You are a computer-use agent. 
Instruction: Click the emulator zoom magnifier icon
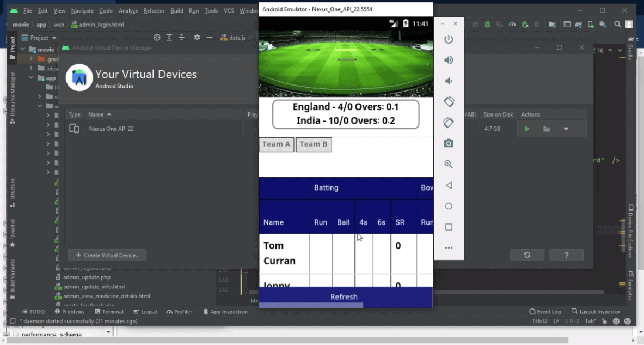[x=449, y=164]
